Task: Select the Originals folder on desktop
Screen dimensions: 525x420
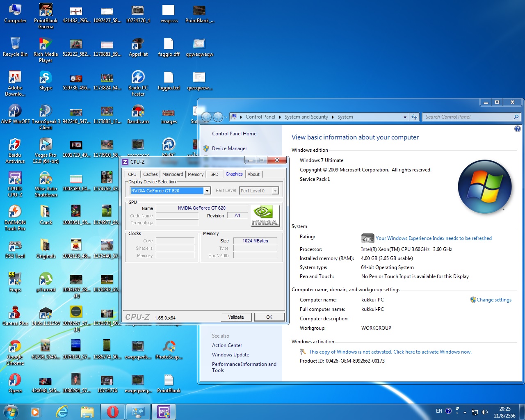Action: pos(46,249)
